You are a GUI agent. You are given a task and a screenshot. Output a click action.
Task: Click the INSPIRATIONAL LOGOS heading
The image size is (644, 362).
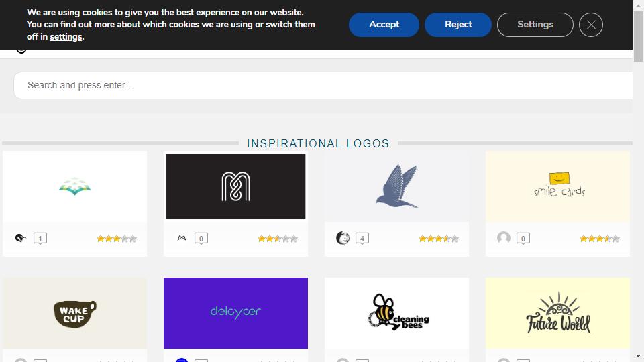click(x=318, y=143)
